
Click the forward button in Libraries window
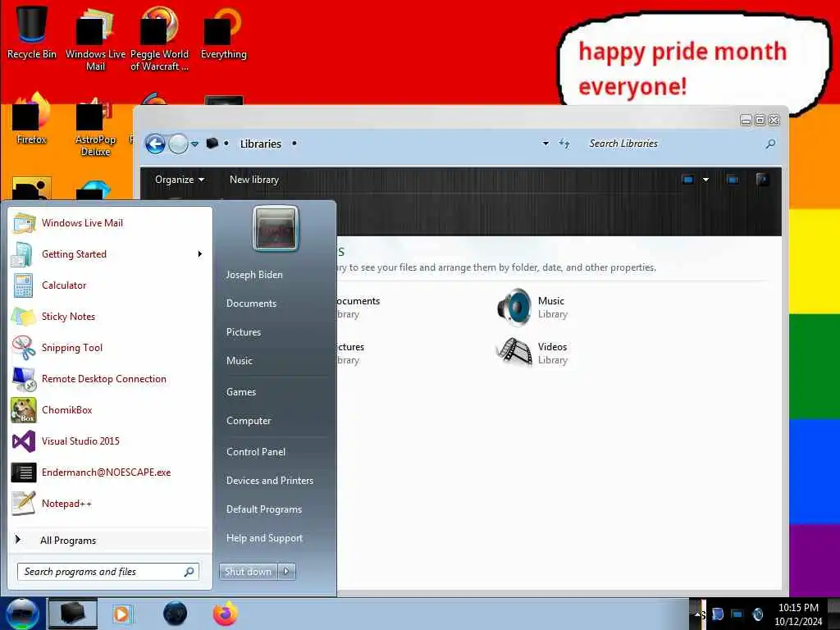pyautogui.click(x=178, y=144)
